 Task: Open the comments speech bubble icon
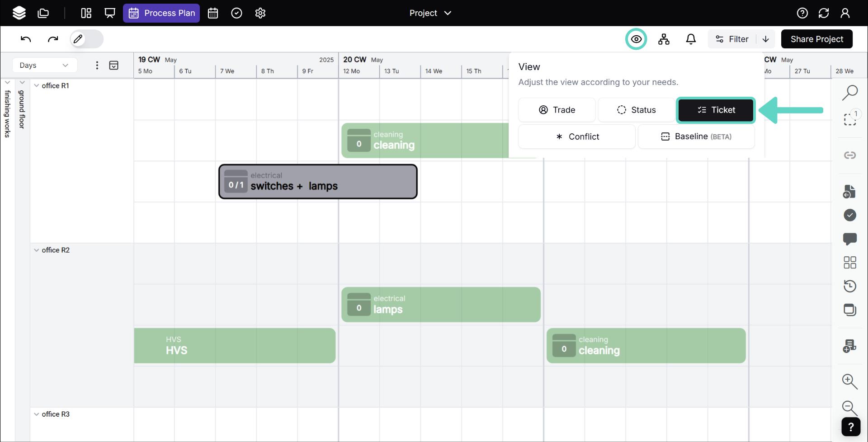pyautogui.click(x=849, y=239)
